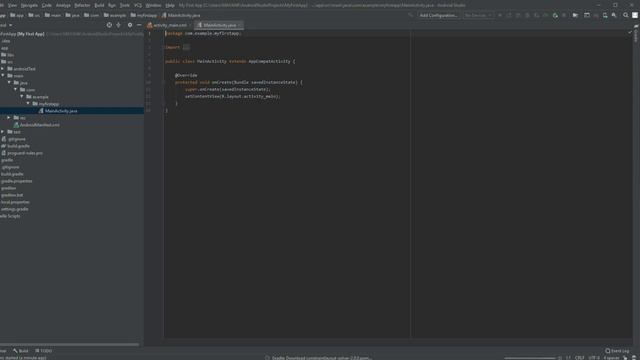Open the Code menu
Viewport: 640px width, 360px height.
[x=47, y=5]
